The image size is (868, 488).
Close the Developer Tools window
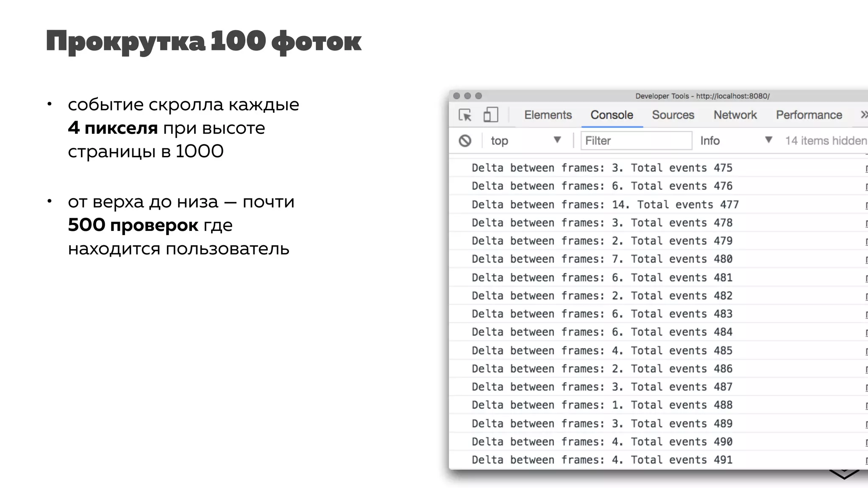[x=456, y=96]
